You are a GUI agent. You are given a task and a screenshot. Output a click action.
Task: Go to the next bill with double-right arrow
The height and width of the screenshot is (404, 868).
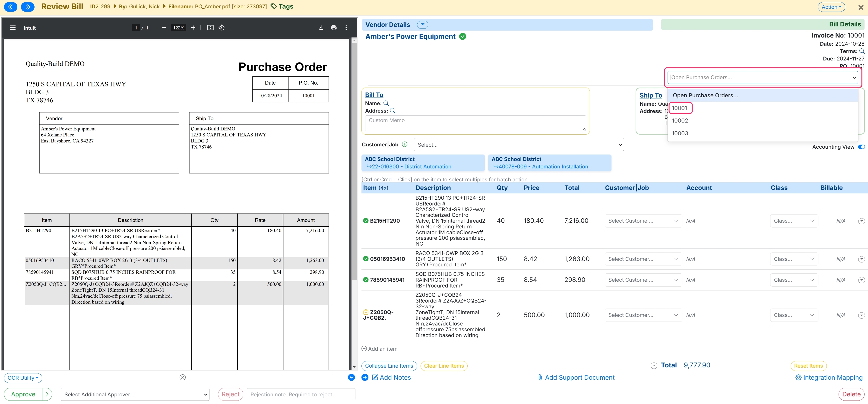point(28,7)
